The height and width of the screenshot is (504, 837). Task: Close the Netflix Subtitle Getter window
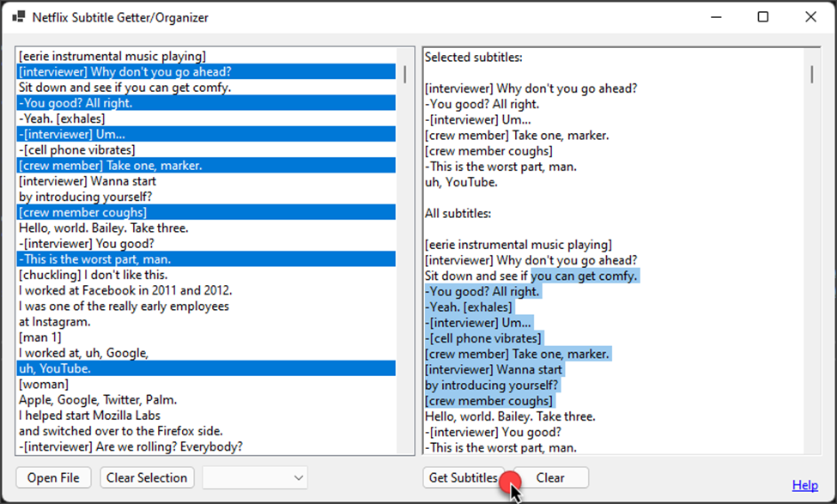click(811, 17)
